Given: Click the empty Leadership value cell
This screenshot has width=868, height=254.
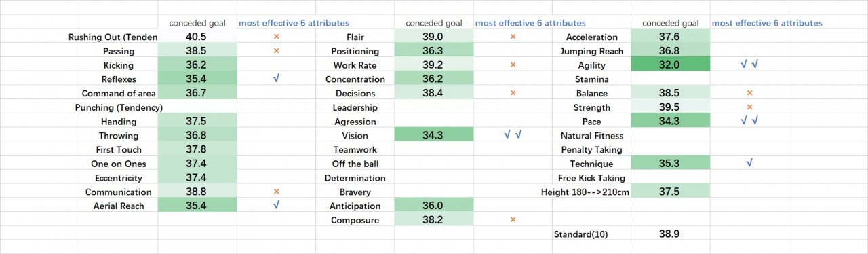Looking at the screenshot, I should [x=433, y=107].
